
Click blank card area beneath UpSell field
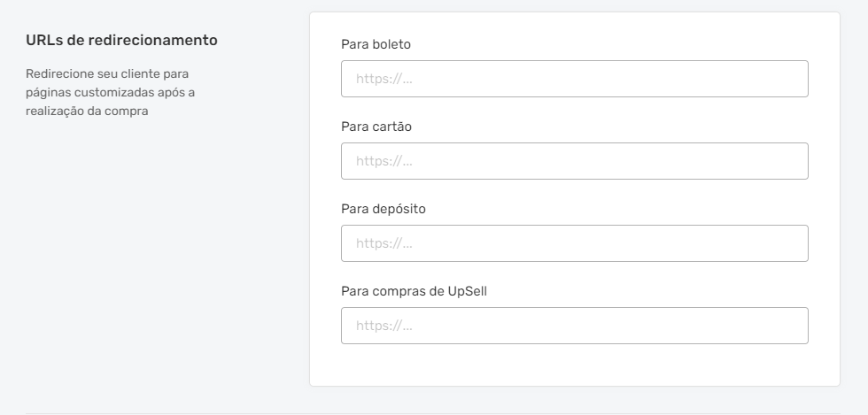pyautogui.click(x=575, y=365)
